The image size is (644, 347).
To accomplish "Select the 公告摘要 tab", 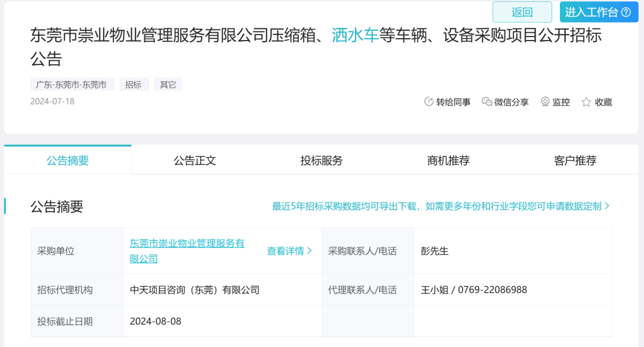I will 68,160.
